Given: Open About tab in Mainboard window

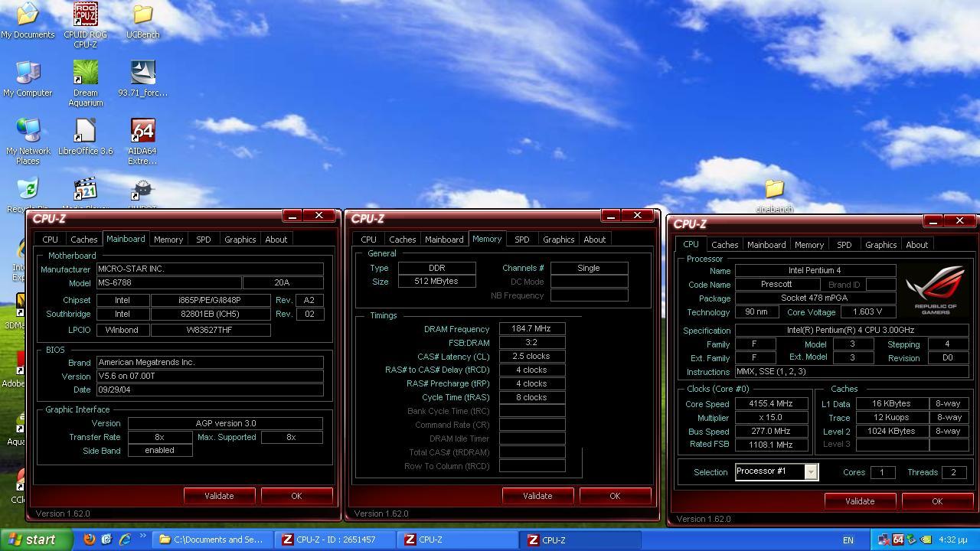Looking at the screenshot, I should tap(276, 240).
